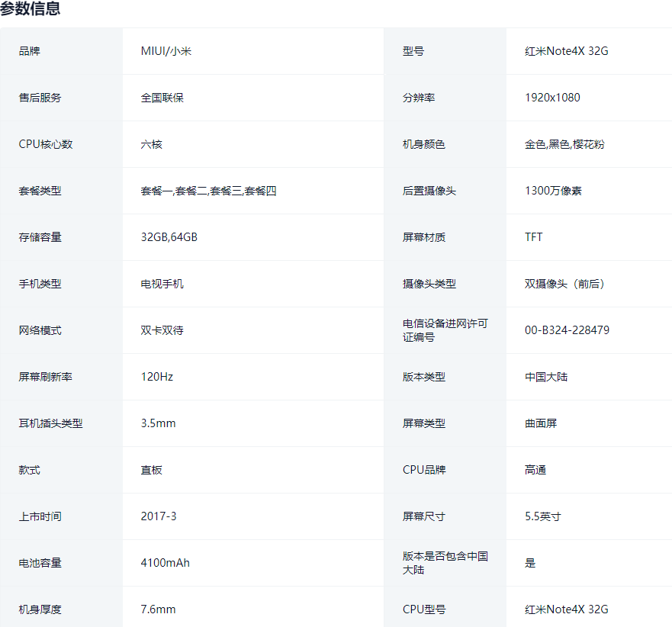The width and height of the screenshot is (672, 627).
Task: Select the 售后服务 label
Action: (x=40, y=98)
